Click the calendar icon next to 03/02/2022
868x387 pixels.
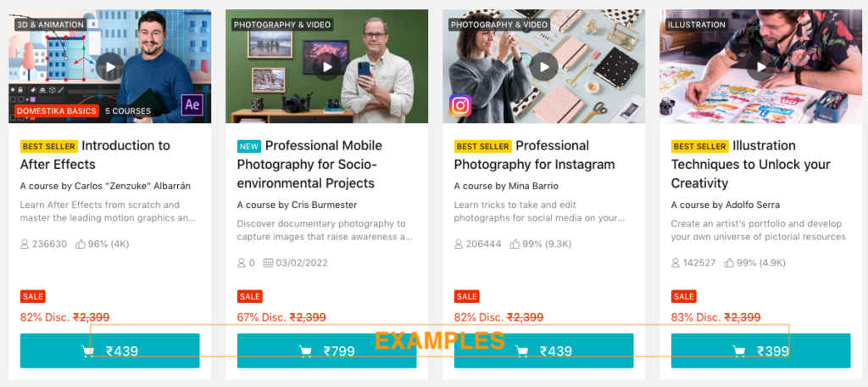(x=268, y=263)
